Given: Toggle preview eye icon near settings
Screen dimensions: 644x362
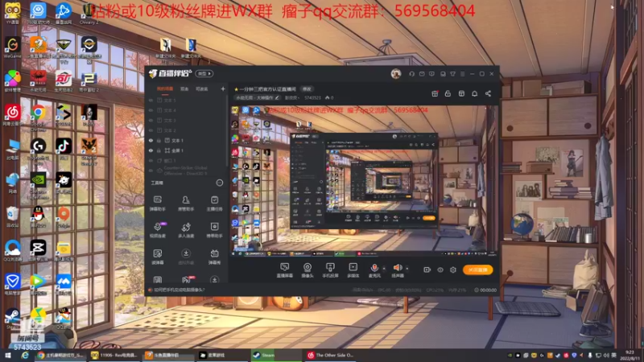Looking at the screenshot, I should pyautogui.click(x=440, y=269).
